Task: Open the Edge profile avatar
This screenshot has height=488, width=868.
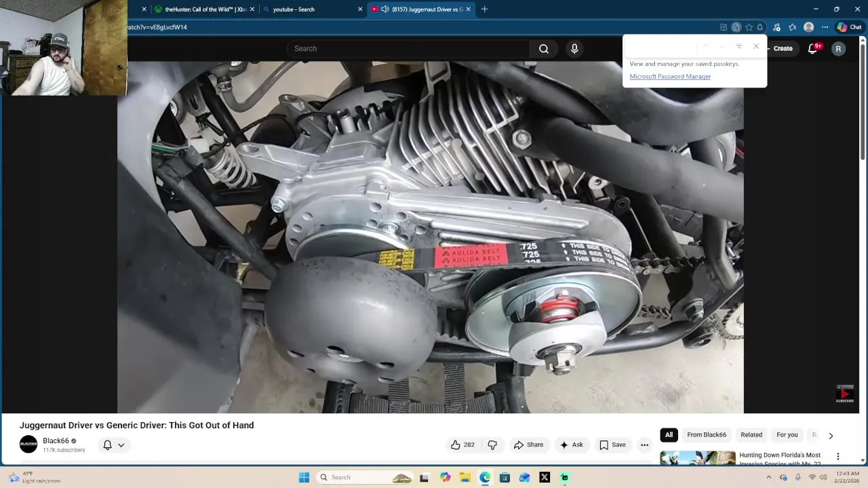Action: click(x=808, y=27)
